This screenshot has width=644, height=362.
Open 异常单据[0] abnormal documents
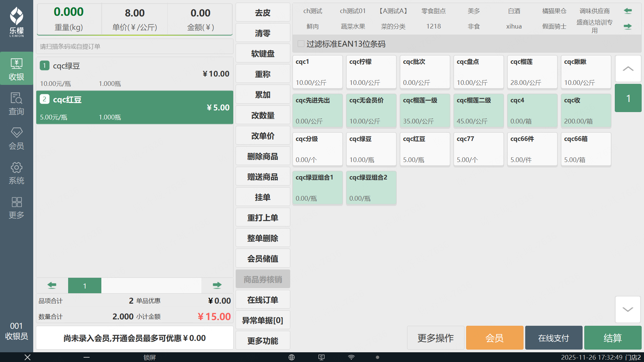[x=263, y=320]
